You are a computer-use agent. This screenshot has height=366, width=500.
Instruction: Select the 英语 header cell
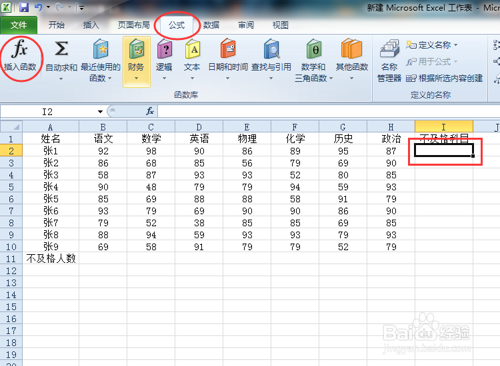(x=199, y=139)
